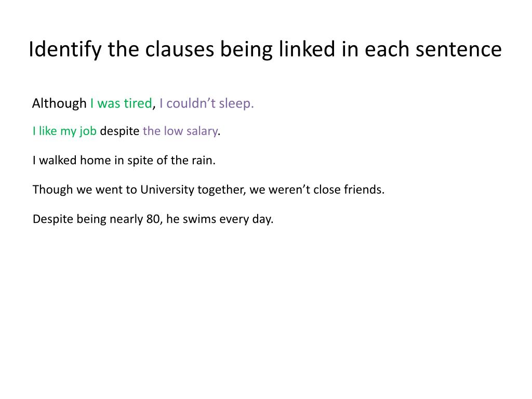This screenshot has width=532, height=399.
Task: Click the sentence "I walked home in spite of the rain."
Action: [x=124, y=161]
